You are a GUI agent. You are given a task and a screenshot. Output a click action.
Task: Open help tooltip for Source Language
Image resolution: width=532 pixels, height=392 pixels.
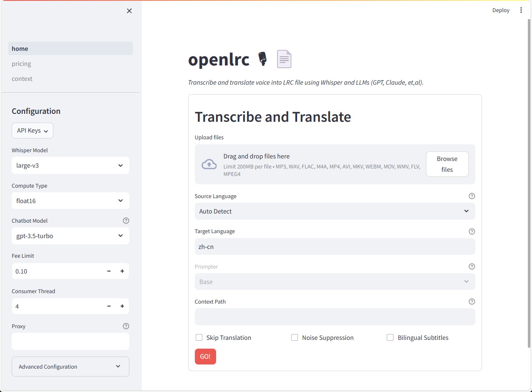click(471, 196)
